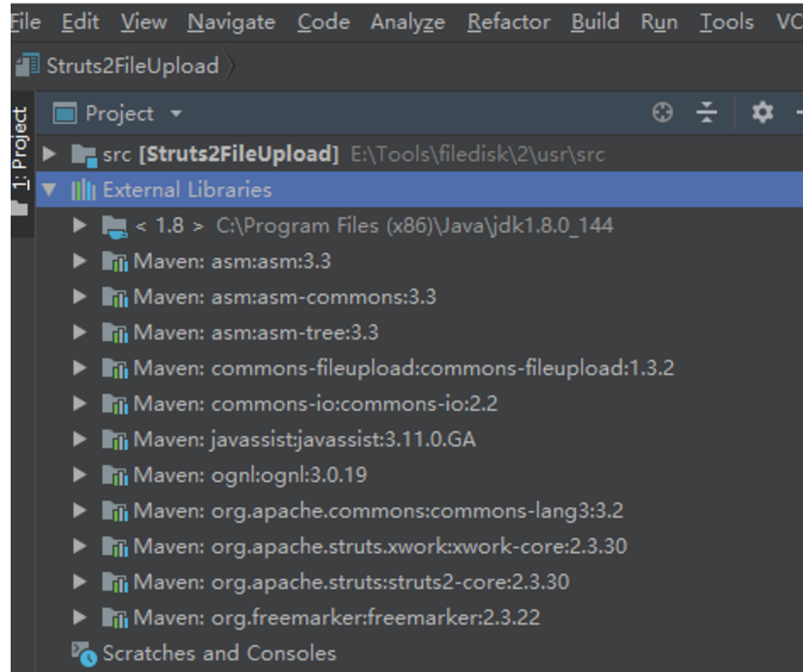803x672 pixels.
Task: Collapse the External Libraries node
Action: 49,189
